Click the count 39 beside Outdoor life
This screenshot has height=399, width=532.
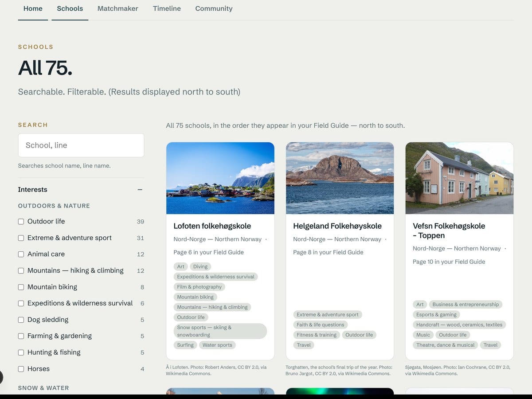point(140,222)
